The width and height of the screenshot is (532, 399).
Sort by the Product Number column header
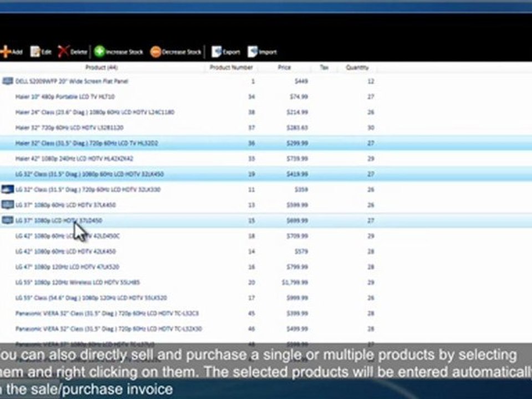click(x=231, y=67)
